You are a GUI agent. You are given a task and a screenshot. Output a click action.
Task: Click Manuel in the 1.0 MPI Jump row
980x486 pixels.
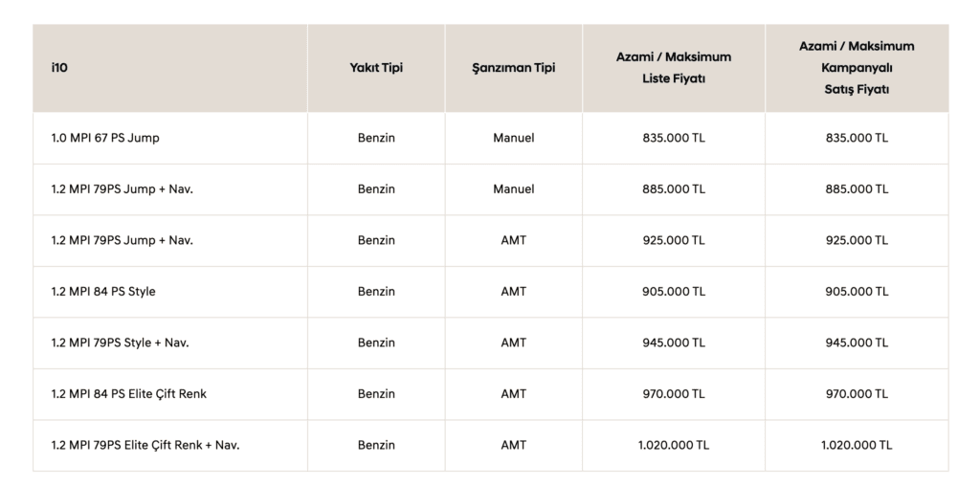pos(514,138)
